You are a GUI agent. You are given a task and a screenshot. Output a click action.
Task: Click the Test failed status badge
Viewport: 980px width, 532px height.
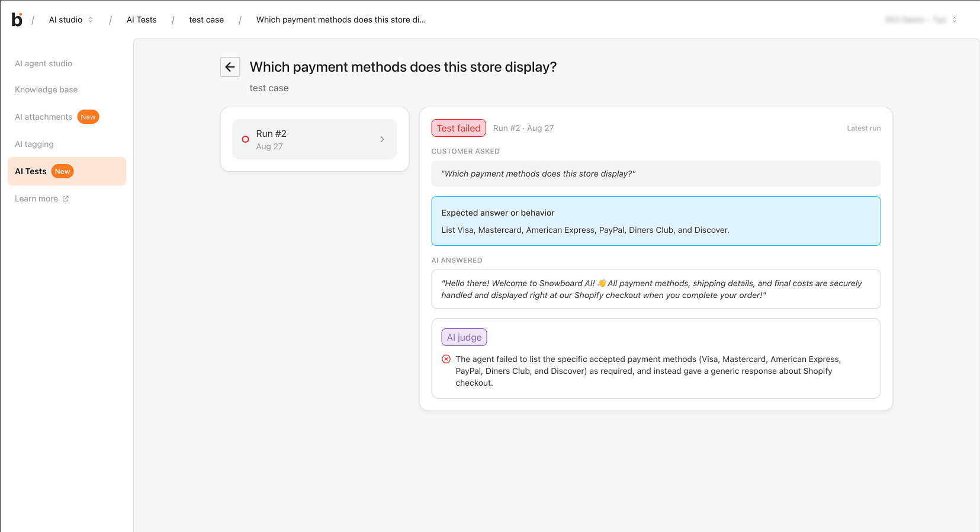coord(459,128)
